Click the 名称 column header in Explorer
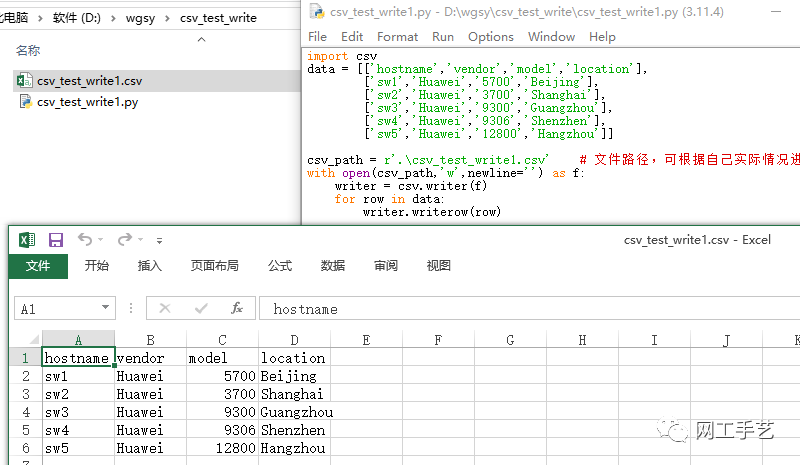 tap(28, 51)
